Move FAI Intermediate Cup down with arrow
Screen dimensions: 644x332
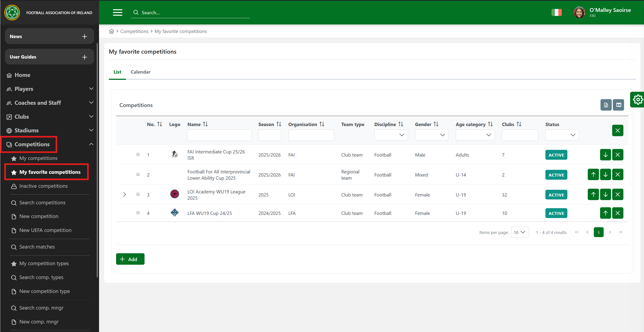click(x=605, y=155)
